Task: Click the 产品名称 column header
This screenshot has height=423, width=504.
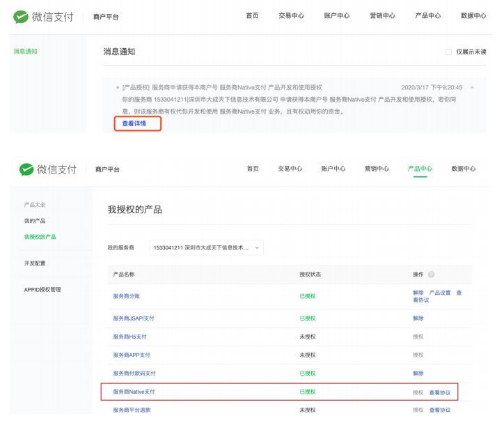Action: click(124, 275)
